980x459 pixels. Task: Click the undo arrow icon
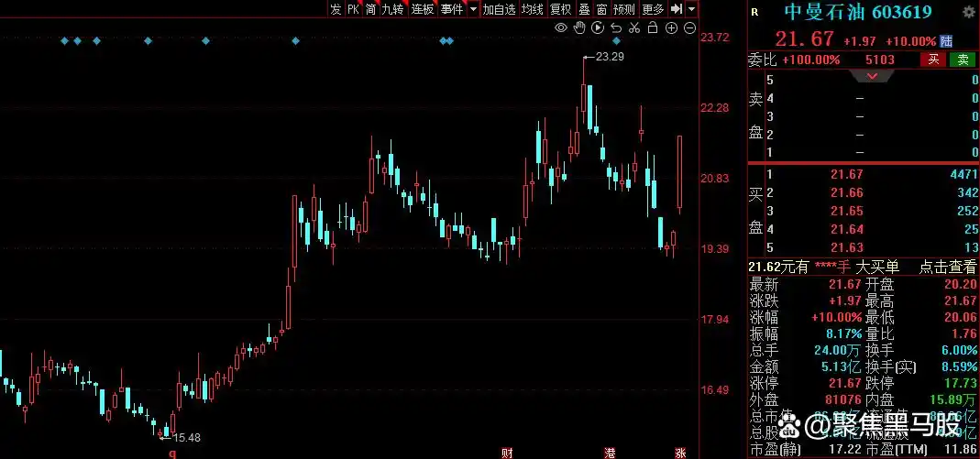pyautogui.click(x=616, y=28)
